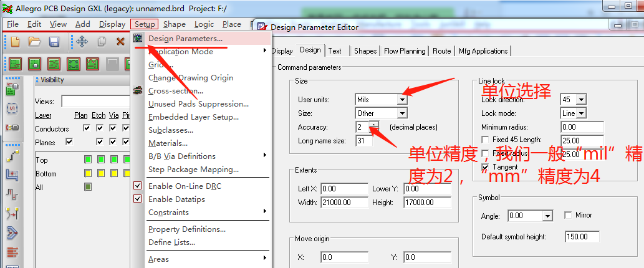644x268 pixels.
Task: Toggle the Planes Via visibility checkbox
Action: (x=113, y=141)
